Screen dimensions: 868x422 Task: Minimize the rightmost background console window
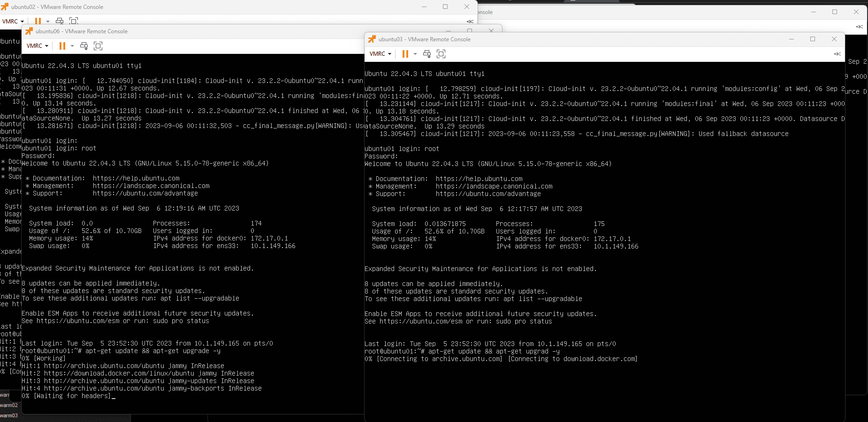pyautogui.click(x=814, y=12)
